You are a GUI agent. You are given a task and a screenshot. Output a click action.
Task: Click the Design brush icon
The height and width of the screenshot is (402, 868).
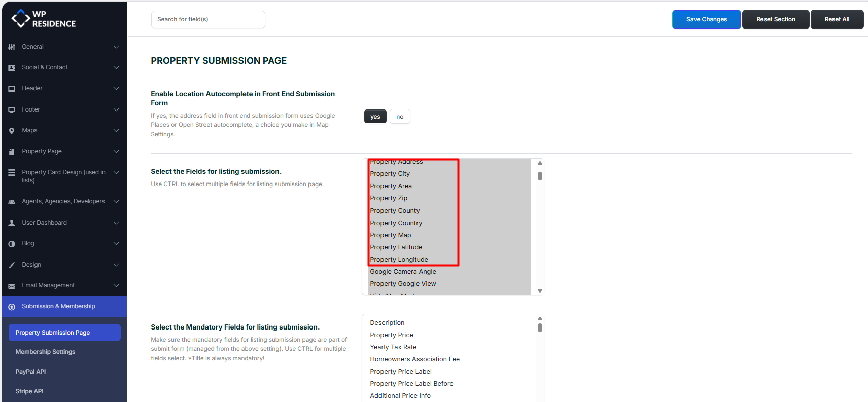[x=12, y=265]
